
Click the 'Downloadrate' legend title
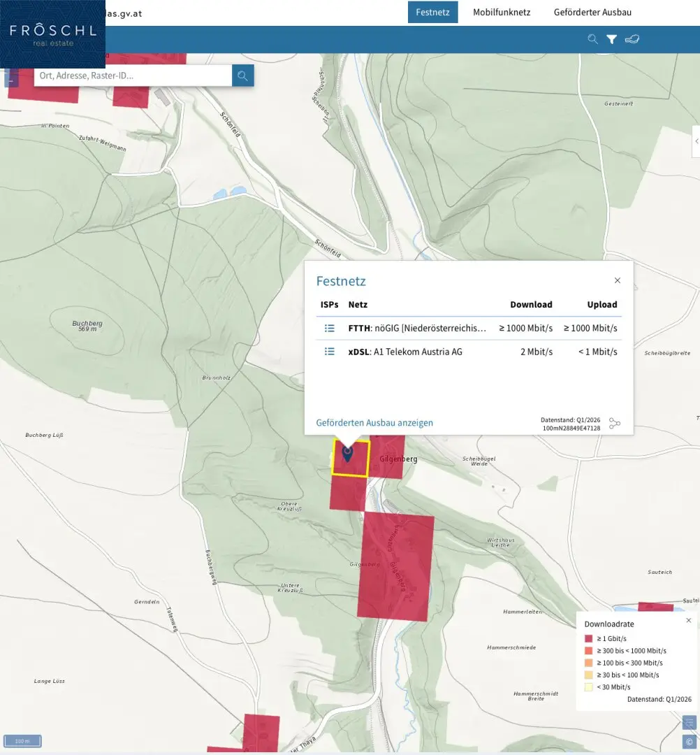(x=609, y=624)
